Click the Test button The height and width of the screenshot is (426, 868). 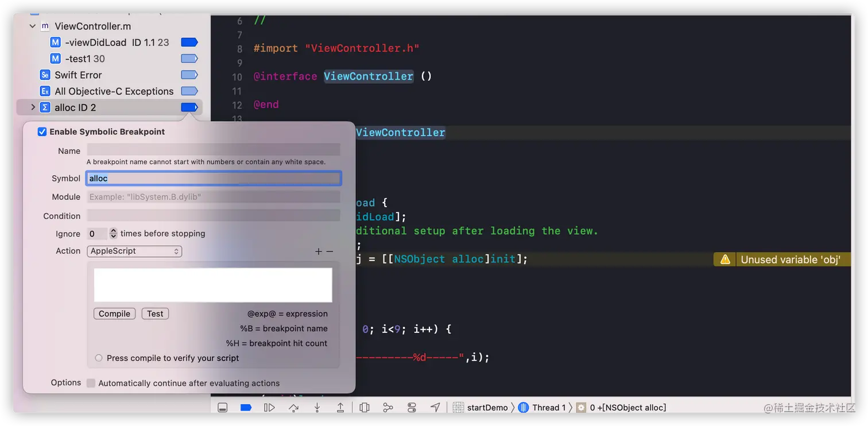(x=155, y=313)
